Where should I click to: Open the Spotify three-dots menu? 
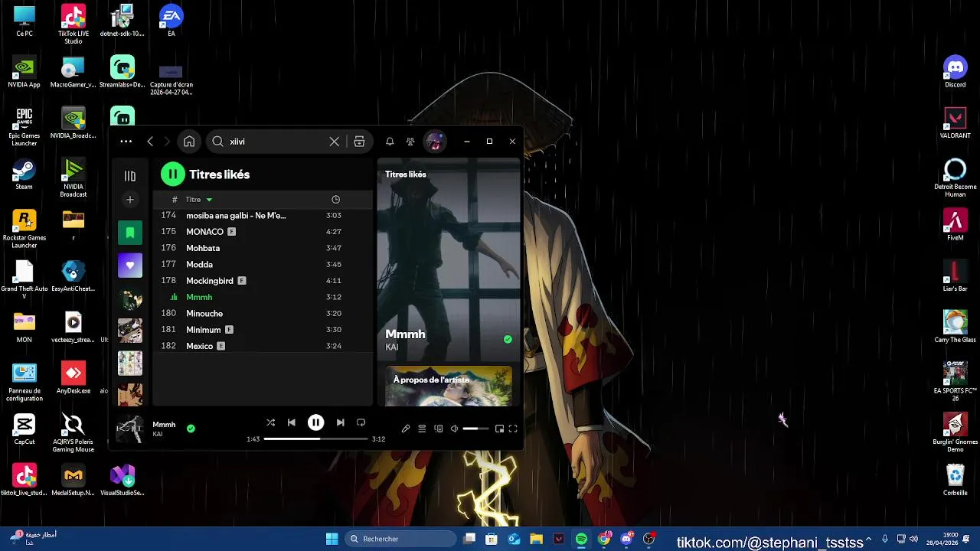coord(126,142)
